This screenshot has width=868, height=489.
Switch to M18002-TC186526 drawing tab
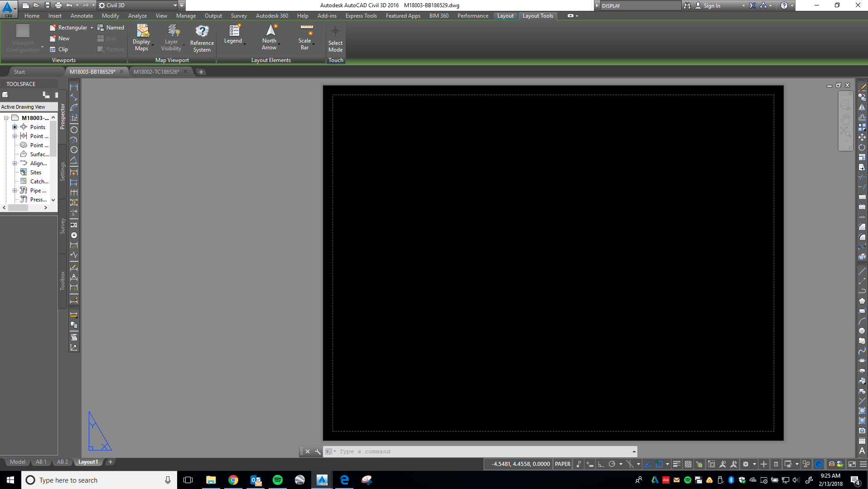156,72
